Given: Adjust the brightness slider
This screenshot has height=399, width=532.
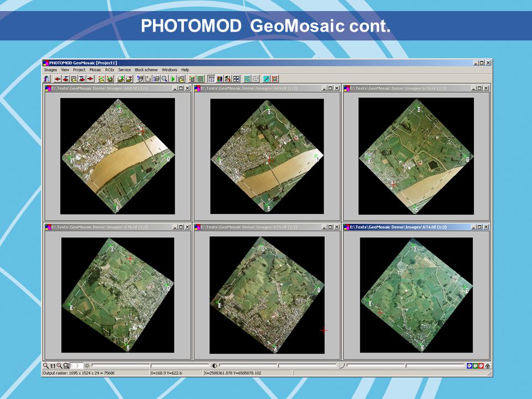Looking at the screenshot, I should 151,366.
